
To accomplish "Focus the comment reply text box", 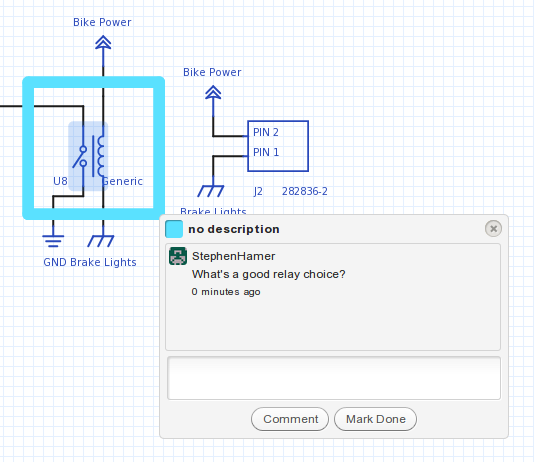I will (334, 378).
